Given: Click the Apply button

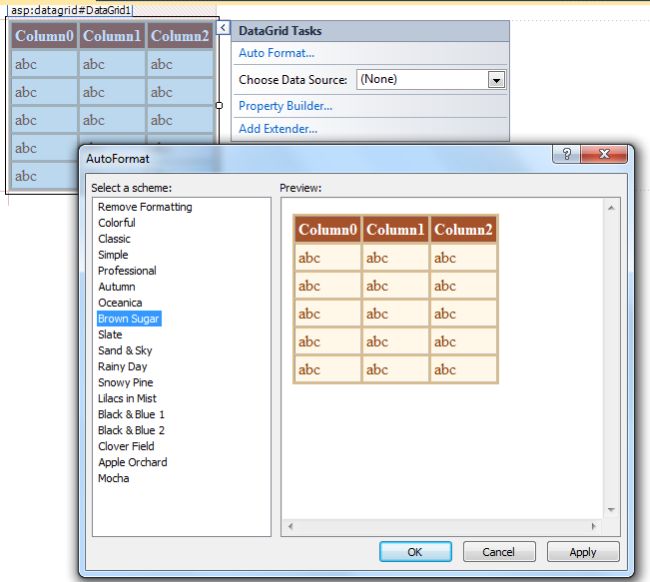Looking at the screenshot, I should pyautogui.click(x=583, y=552).
